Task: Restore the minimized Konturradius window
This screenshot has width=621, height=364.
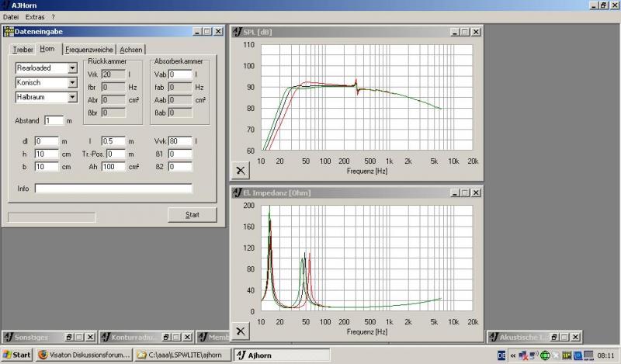Action: tap(165, 337)
